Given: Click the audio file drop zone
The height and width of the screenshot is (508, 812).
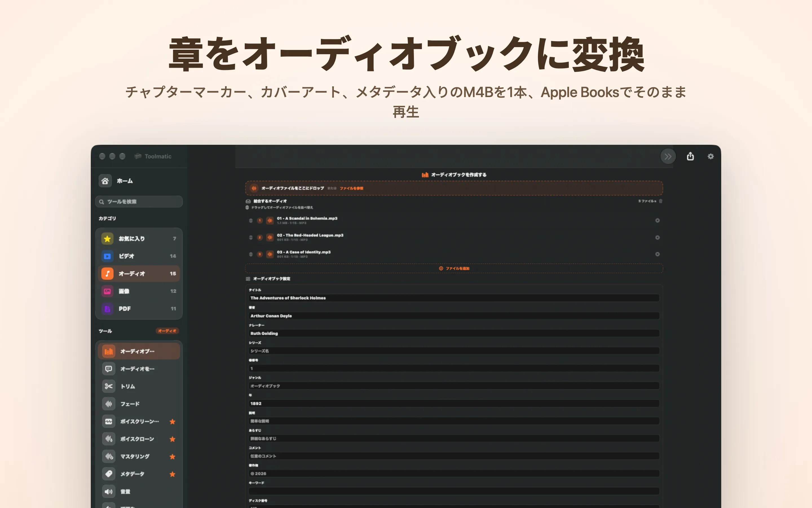Looking at the screenshot, I should (x=454, y=188).
